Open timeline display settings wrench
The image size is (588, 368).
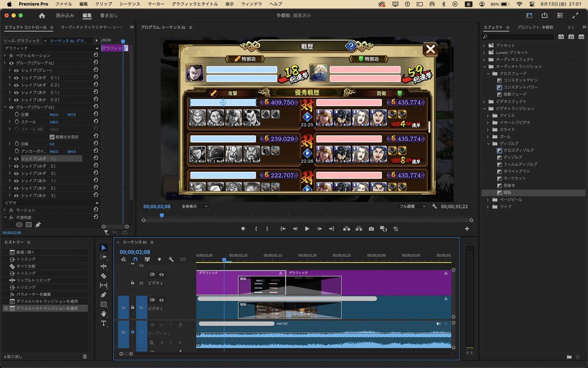click(171, 260)
